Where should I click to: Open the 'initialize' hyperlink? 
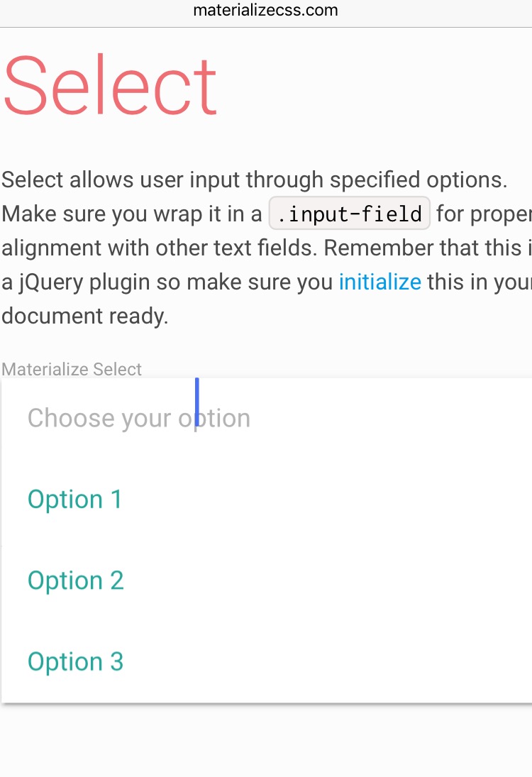click(379, 282)
